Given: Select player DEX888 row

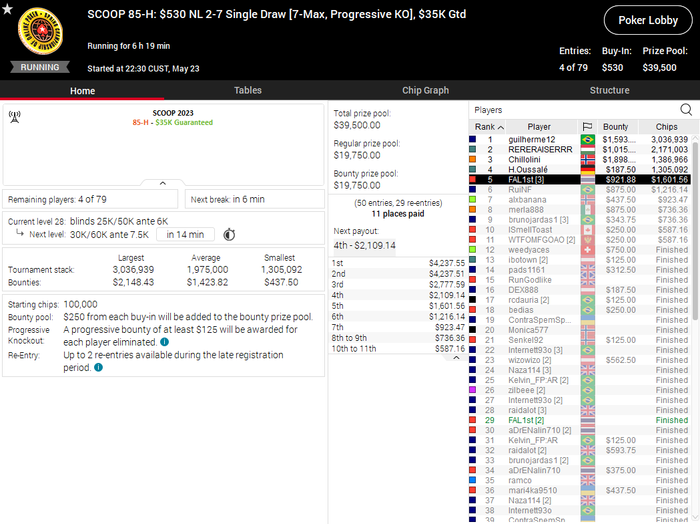Looking at the screenshot, I should pyautogui.click(x=579, y=290).
